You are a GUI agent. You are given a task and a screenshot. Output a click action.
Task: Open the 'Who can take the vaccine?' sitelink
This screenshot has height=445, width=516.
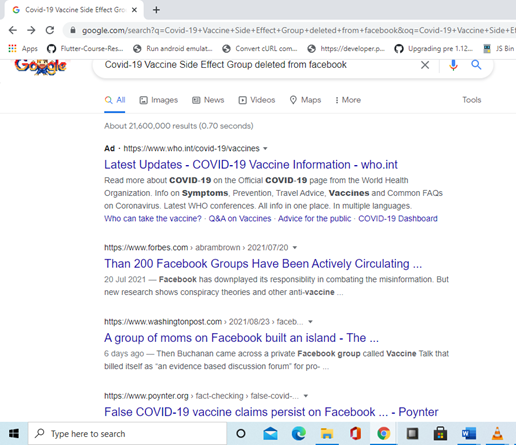[x=153, y=219]
